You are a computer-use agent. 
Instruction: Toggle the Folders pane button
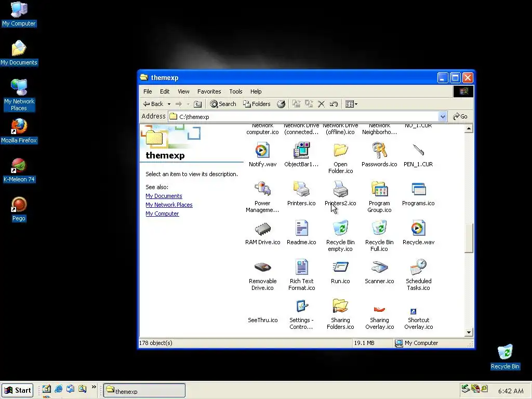pyautogui.click(x=257, y=104)
